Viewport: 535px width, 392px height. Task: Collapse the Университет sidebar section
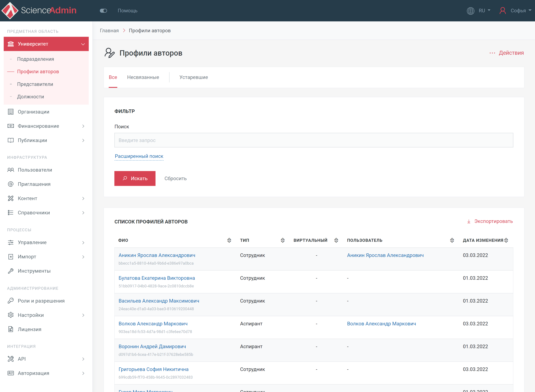83,44
